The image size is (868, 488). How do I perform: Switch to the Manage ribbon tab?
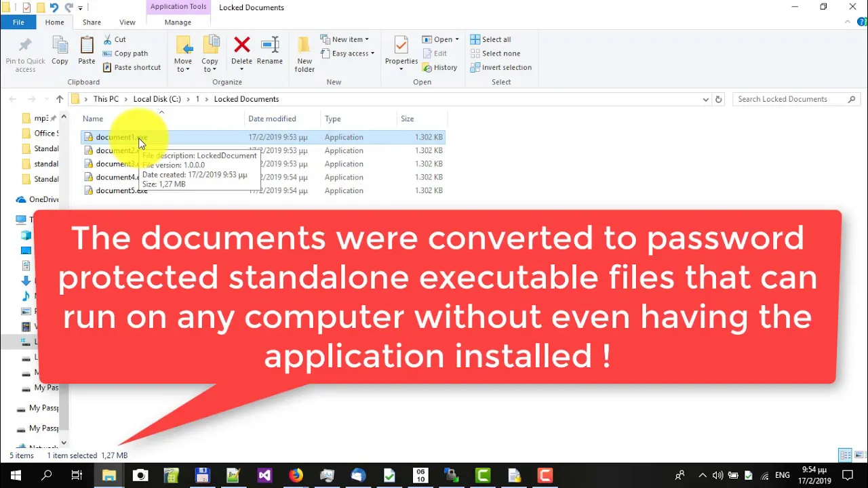(x=178, y=22)
